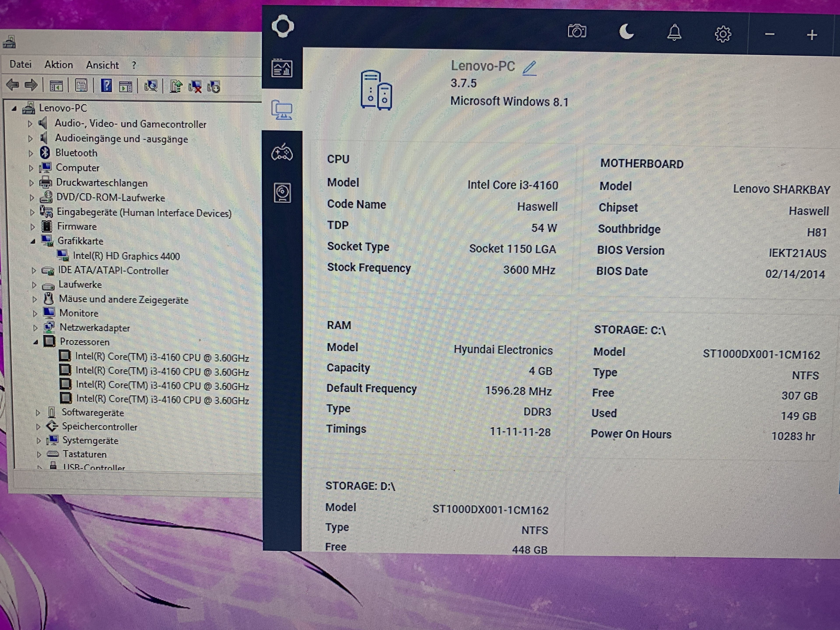Click Device Manager back arrow

click(x=12, y=85)
